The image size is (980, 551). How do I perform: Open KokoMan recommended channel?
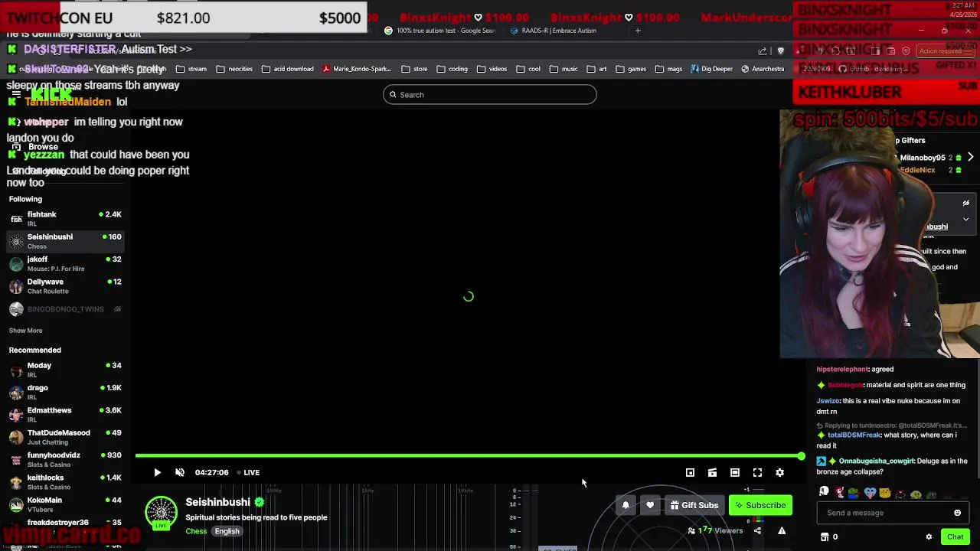(65, 504)
